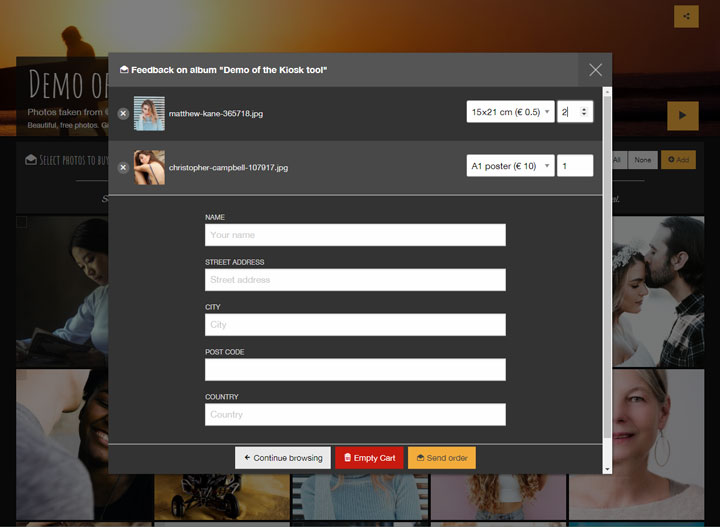Click the wedding couple kiss photo in the gallery

point(658,291)
